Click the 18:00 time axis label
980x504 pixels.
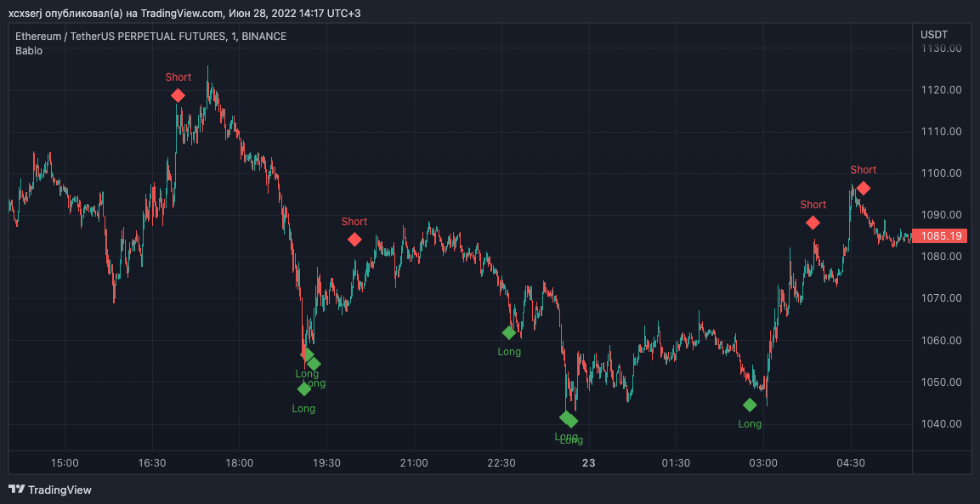239,463
